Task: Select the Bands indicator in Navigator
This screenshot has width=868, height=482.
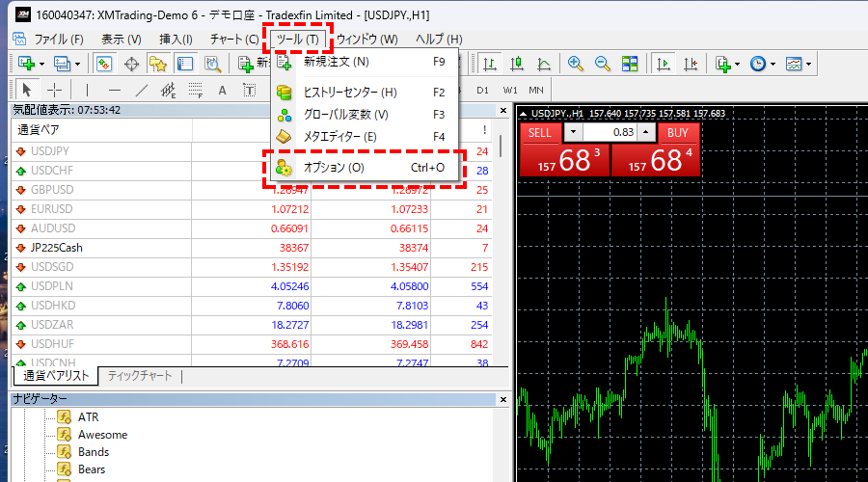Action: [94, 452]
